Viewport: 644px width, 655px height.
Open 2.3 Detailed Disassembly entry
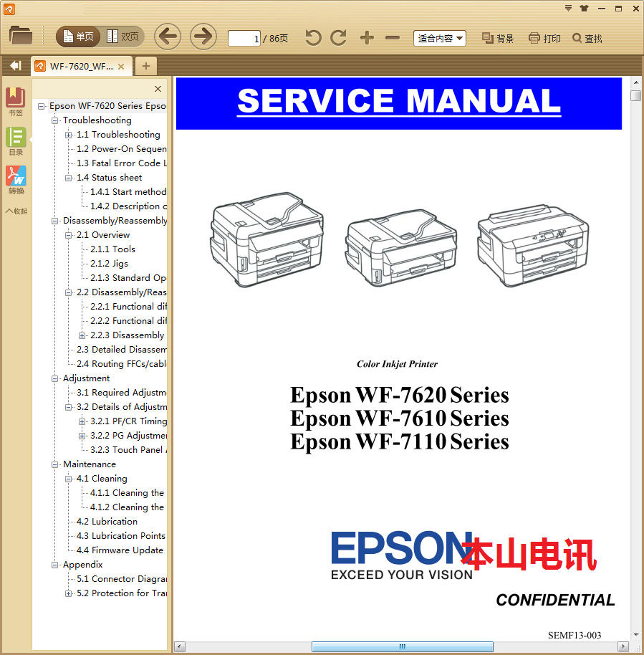(x=122, y=349)
